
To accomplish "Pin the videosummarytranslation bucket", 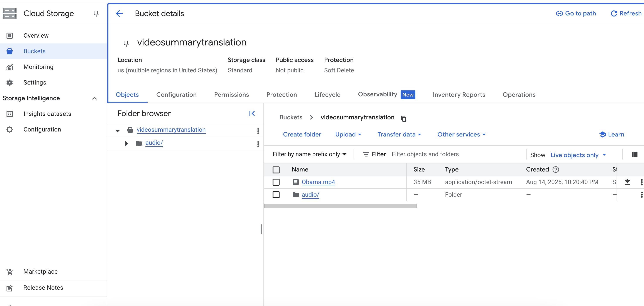I will coord(126,44).
